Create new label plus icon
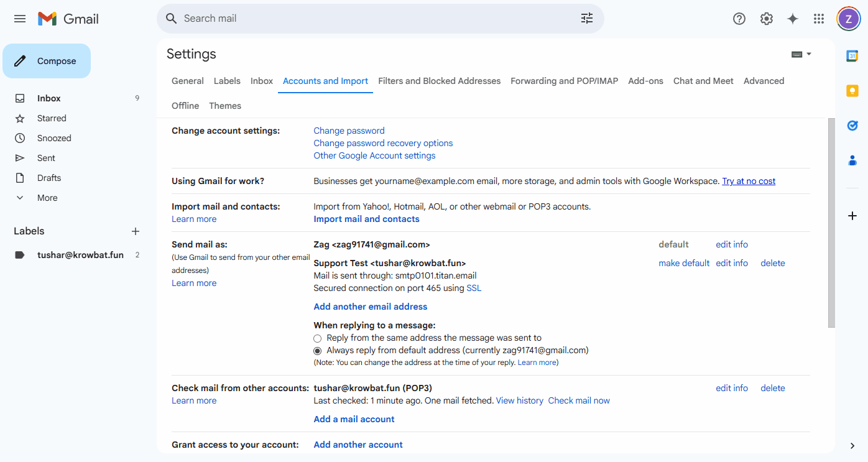 (x=136, y=231)
